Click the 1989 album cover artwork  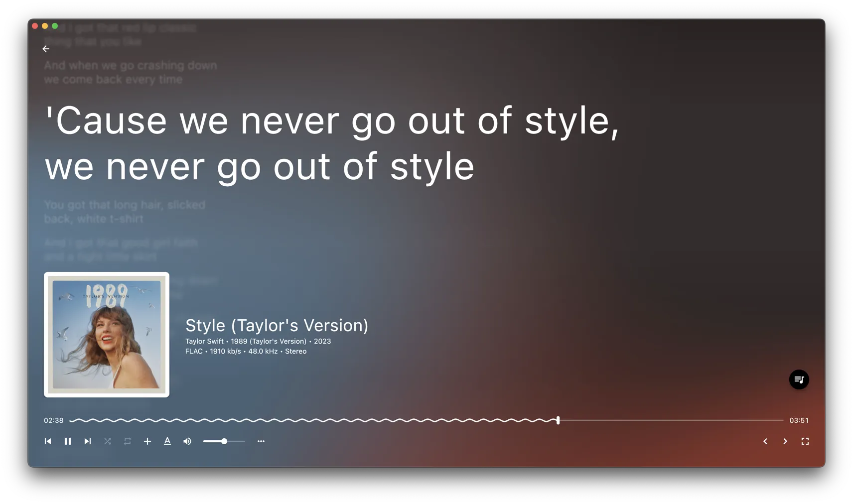tap(107, 335)
